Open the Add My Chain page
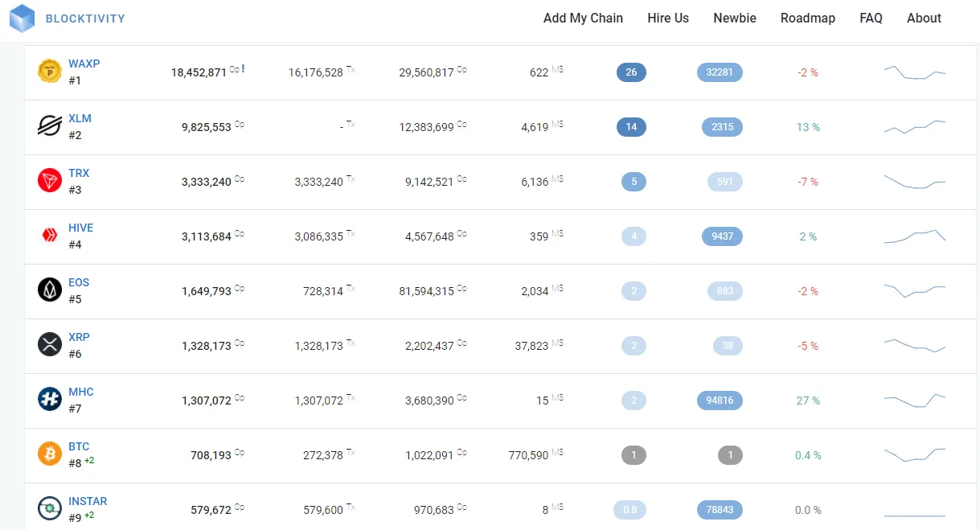 583,18
